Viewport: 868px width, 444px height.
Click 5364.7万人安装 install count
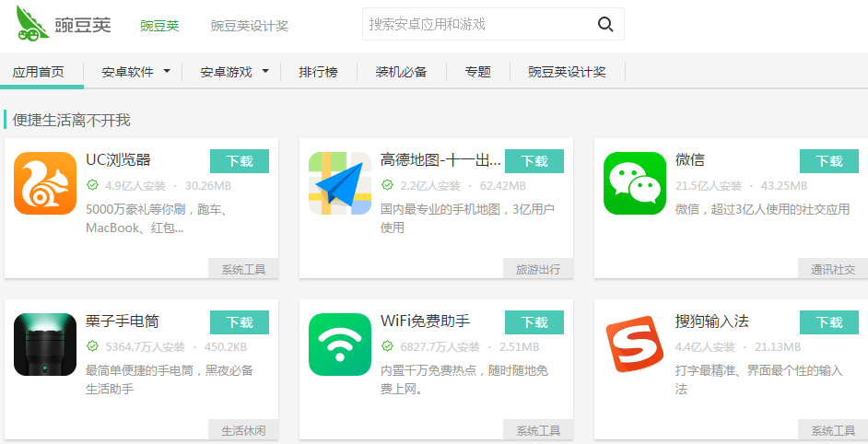145,347
